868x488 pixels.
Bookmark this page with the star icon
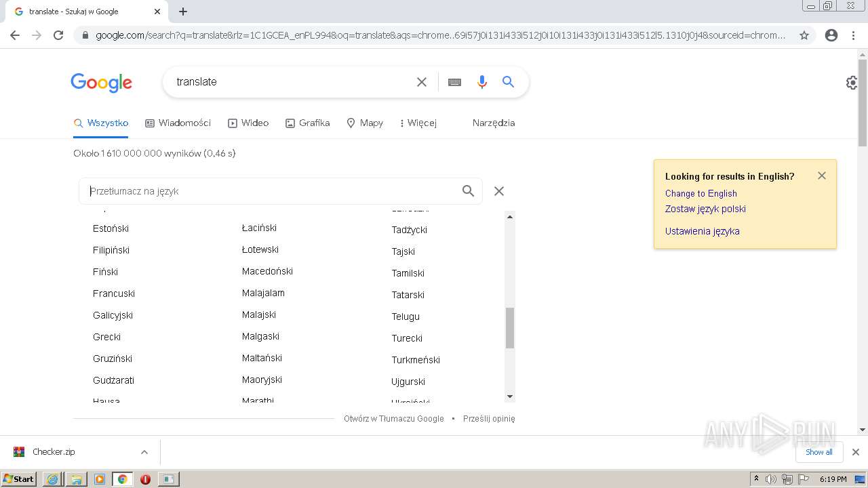click(x=804, y=35)
